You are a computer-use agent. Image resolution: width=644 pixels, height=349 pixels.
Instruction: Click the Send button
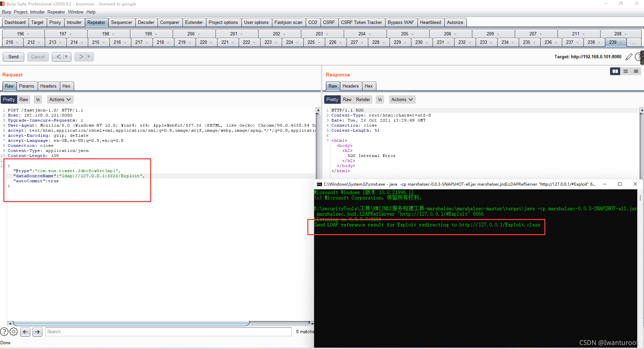tap(13, 57)
